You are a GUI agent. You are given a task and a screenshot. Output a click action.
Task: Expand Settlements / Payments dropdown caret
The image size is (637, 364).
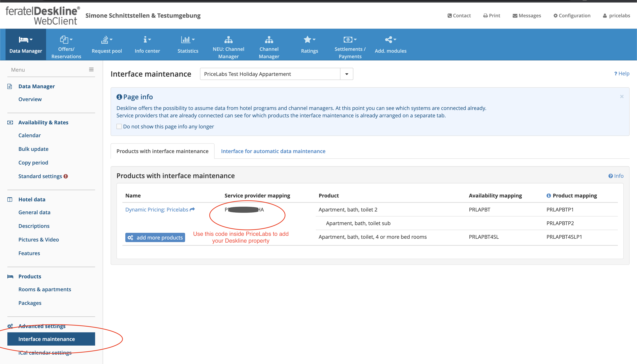[x=355, y=39]
